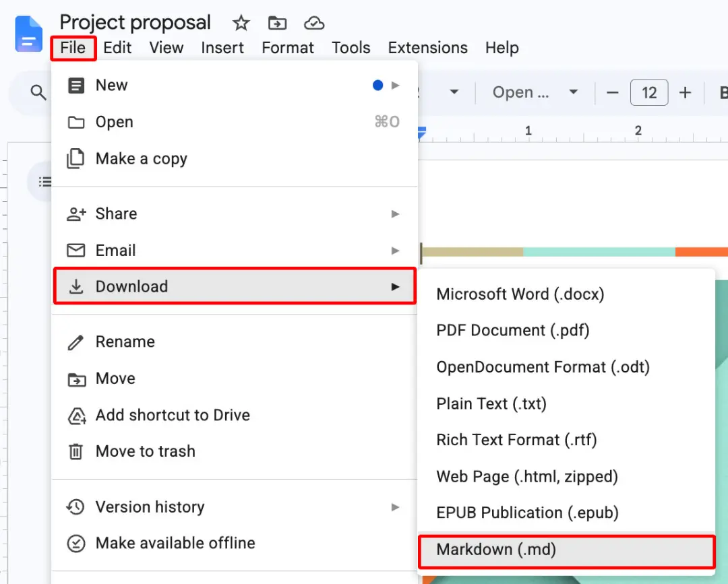Image resolution: width=728 pixels, height=584 pixels.
Task: Open the Help menu
Action: [x=502, y=48]
